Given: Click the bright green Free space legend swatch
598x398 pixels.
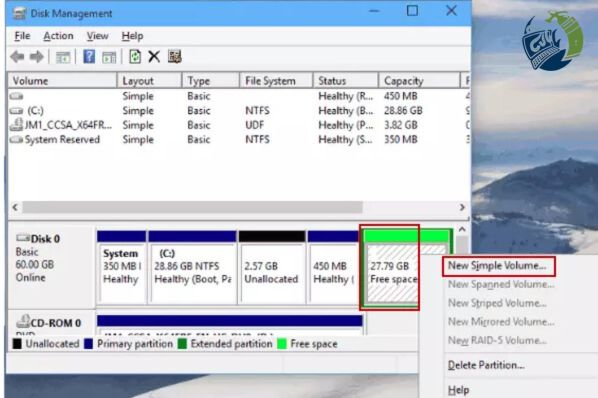Looking at the screenshot, I should (282, 344).
